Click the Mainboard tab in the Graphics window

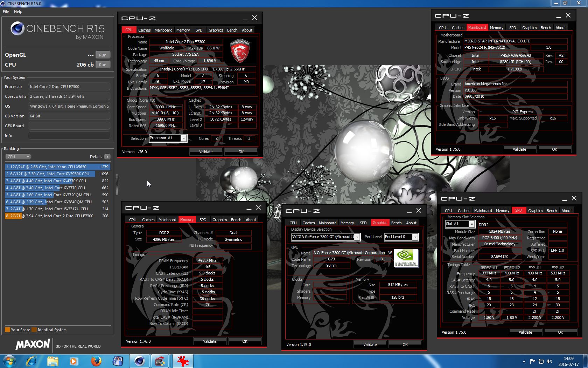328,223
